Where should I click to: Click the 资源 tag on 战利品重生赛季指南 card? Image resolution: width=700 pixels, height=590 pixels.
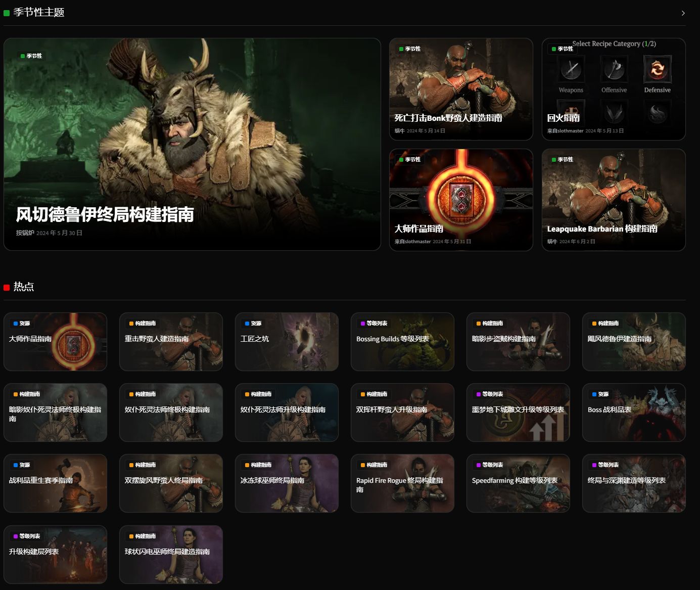tap(22, 465)
